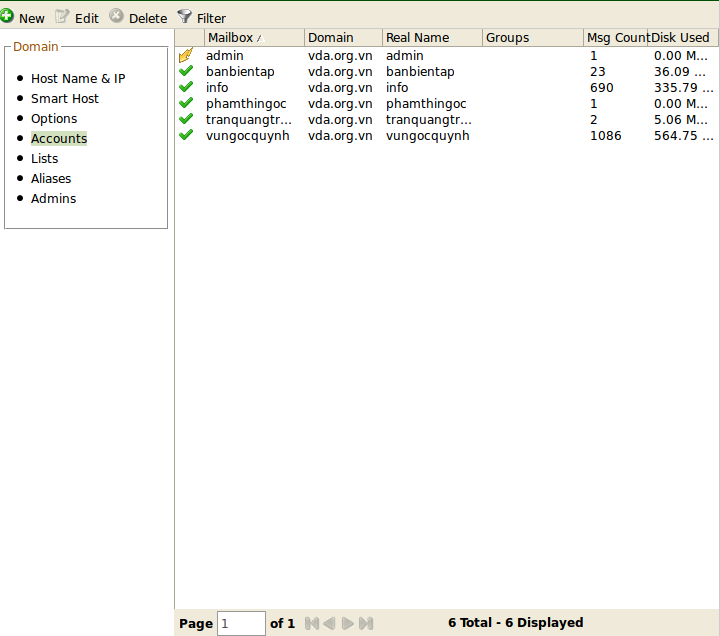Jump to last page arrow
Image resolution: width=720 pixels, height=636 pixels.
(x=366, y=623)
